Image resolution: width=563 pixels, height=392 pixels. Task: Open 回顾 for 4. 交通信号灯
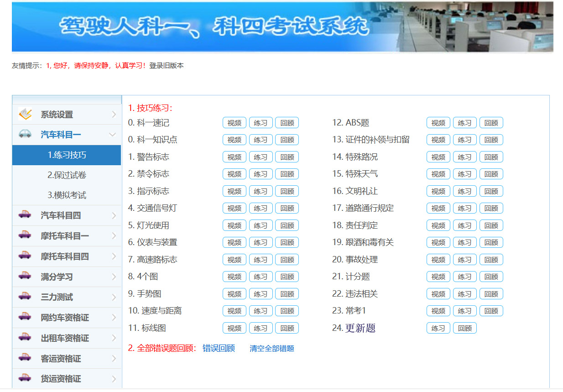[x=287, y=208]
